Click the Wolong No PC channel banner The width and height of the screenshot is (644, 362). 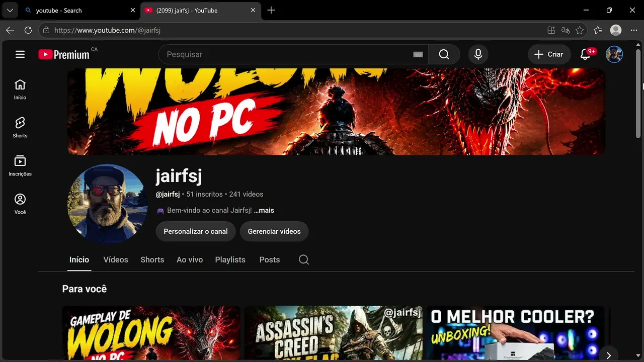tap(336, 112)
